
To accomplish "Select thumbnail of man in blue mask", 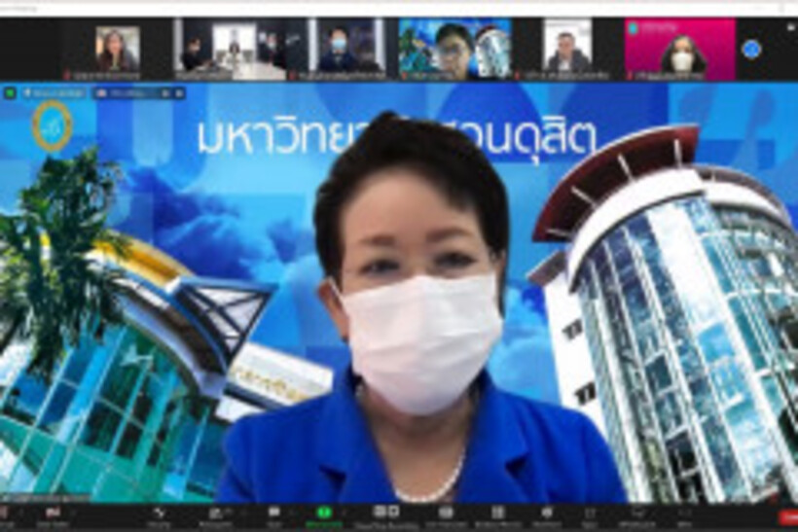I will (343, 50).
